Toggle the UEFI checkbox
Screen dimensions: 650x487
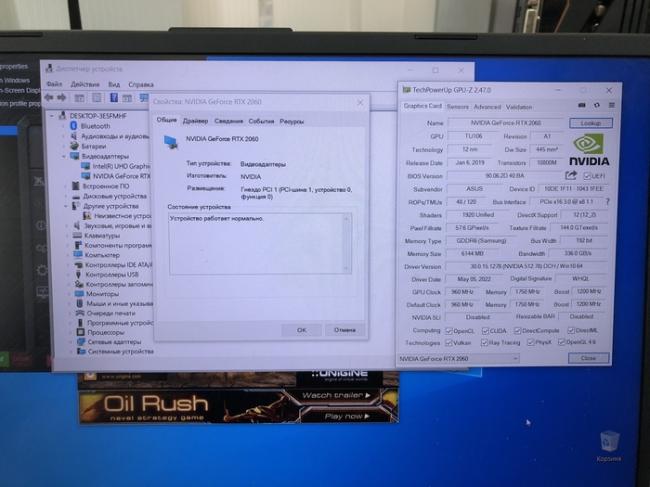(x=587, y=175)
